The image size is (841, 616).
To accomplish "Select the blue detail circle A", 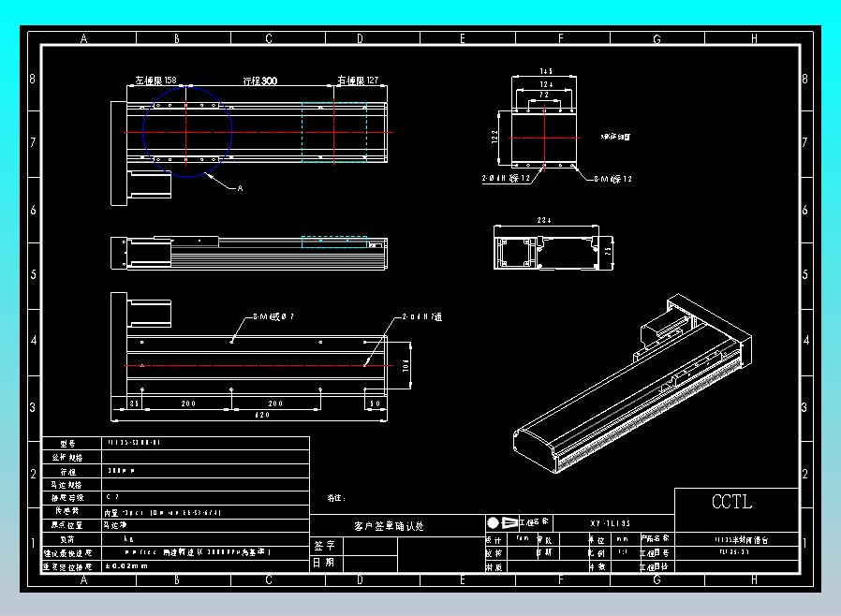I will tap(187, 132).
